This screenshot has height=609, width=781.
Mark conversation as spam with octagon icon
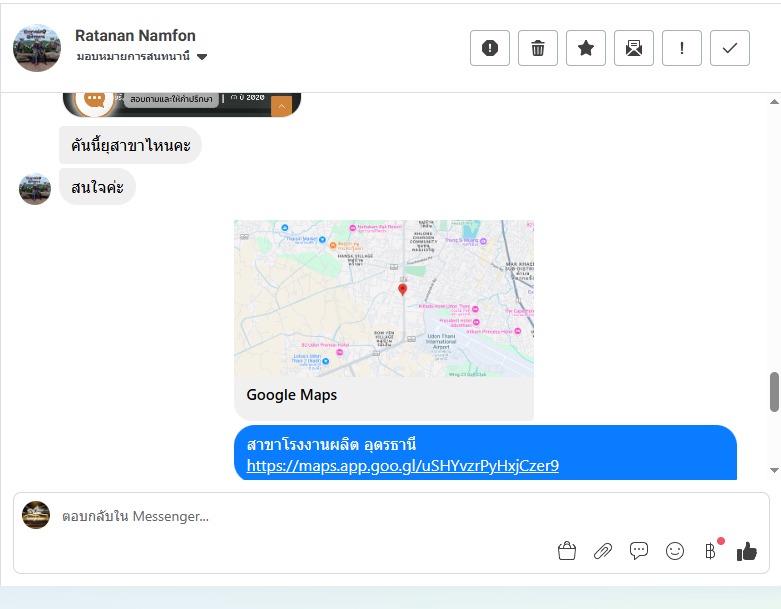tap(490, 48)
